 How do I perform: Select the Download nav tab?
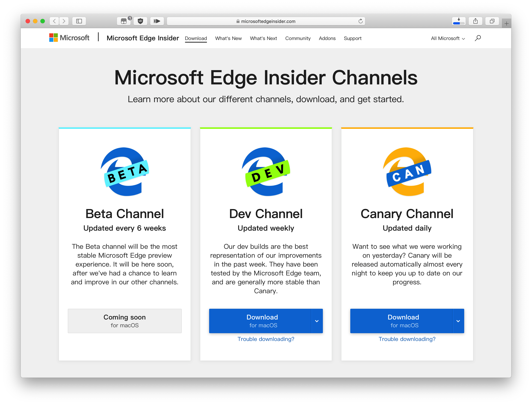196,38
